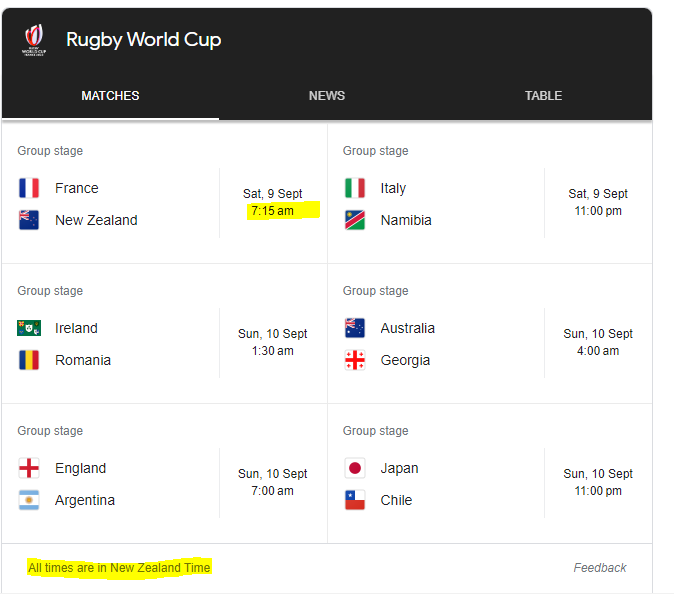Open the Feedback link
Screen dimensions: 674x594
pos(600,568)
